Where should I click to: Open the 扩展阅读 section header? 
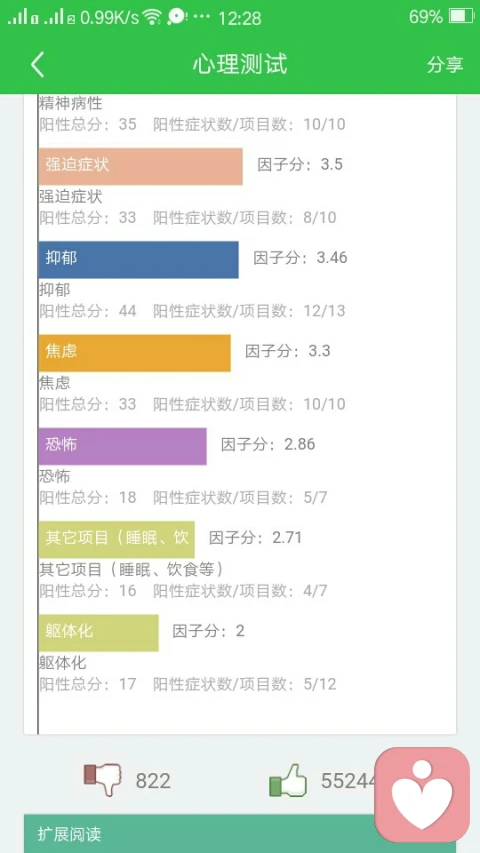[x=239, y=833]
